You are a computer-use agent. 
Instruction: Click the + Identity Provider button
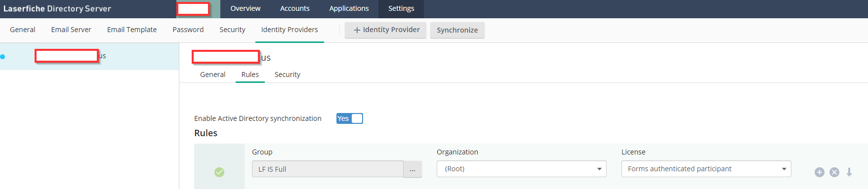[x=386, y=30]
